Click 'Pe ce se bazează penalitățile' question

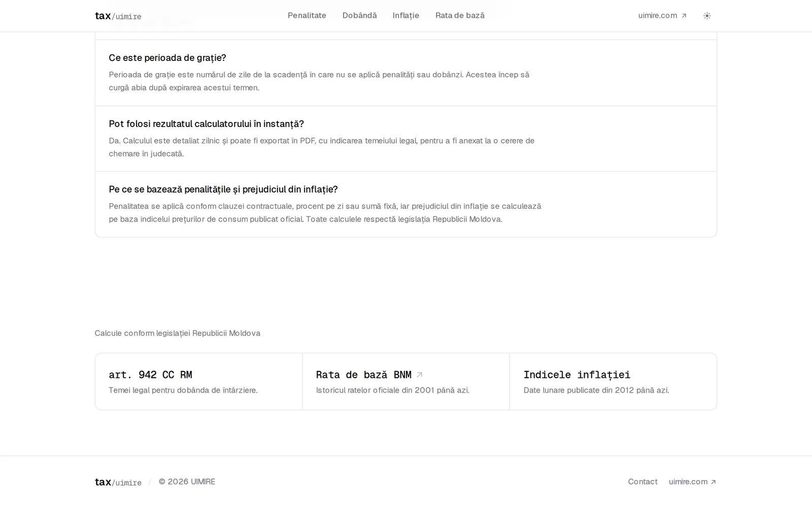point(223,189)
